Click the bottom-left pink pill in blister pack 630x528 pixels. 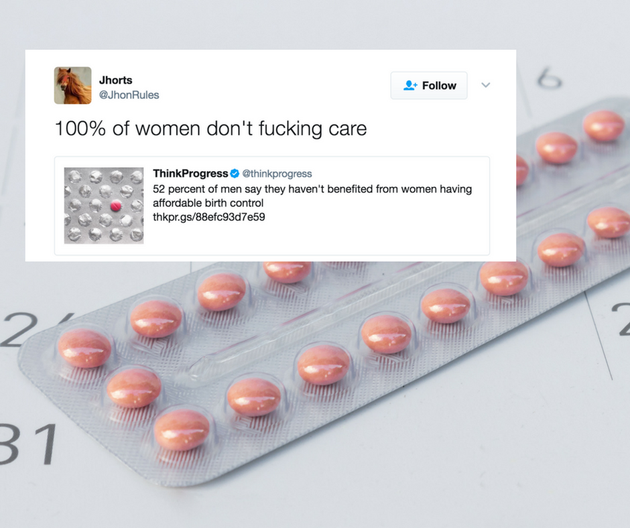point(182,430)
